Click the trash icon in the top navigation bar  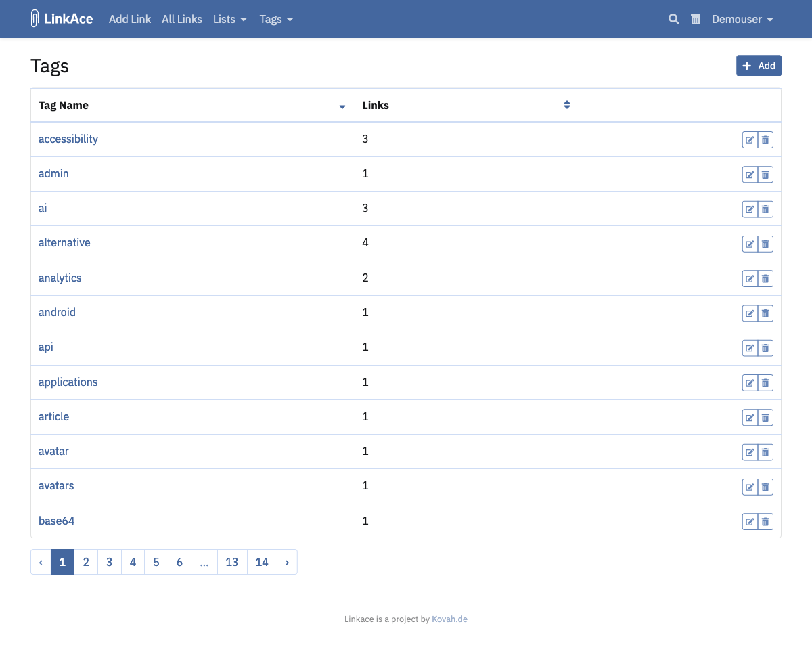(695, 19)
